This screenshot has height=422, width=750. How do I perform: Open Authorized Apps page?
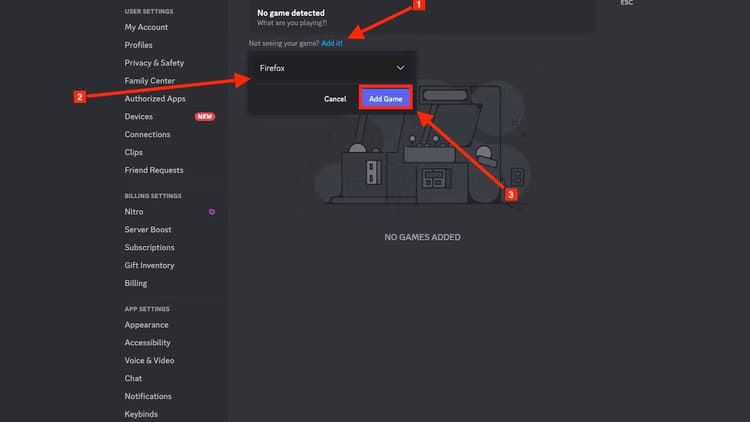point(155,99)
